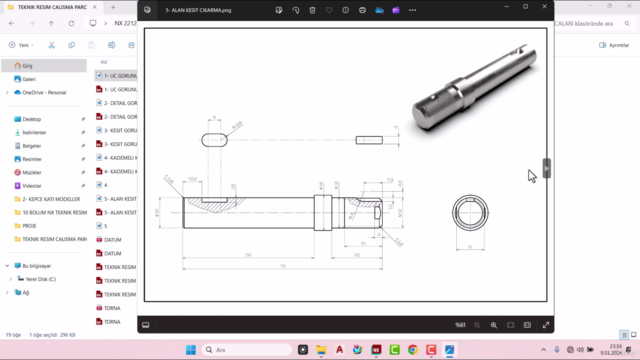Enter fullscreen view in Photos
The image size is (640, 360).
tap(546, 325)
